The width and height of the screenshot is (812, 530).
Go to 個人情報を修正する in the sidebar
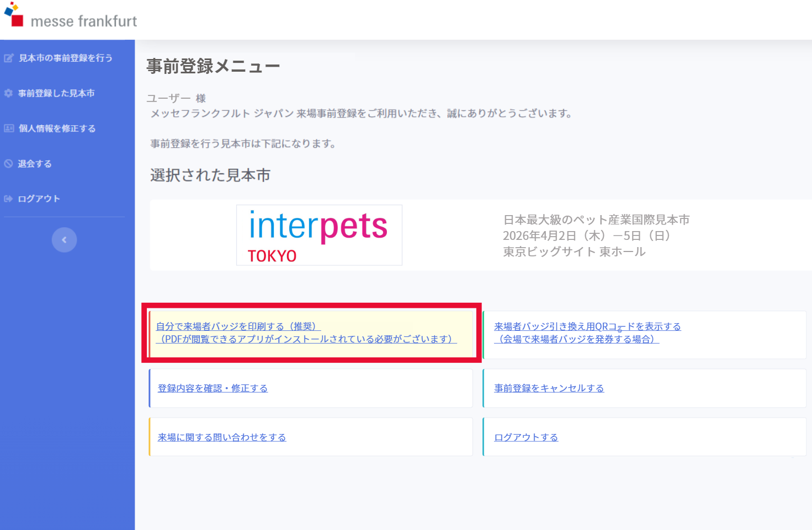[x=57, y=129]
